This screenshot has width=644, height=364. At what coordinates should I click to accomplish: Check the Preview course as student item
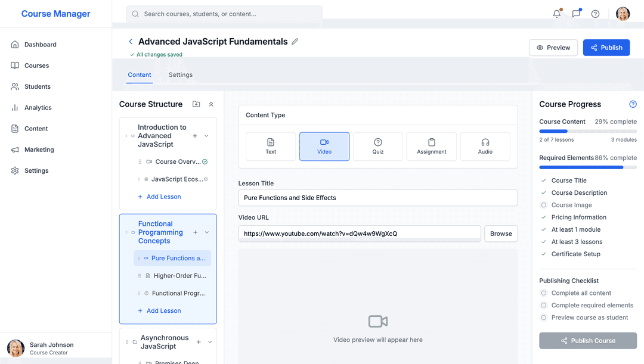tap(543, 318)
